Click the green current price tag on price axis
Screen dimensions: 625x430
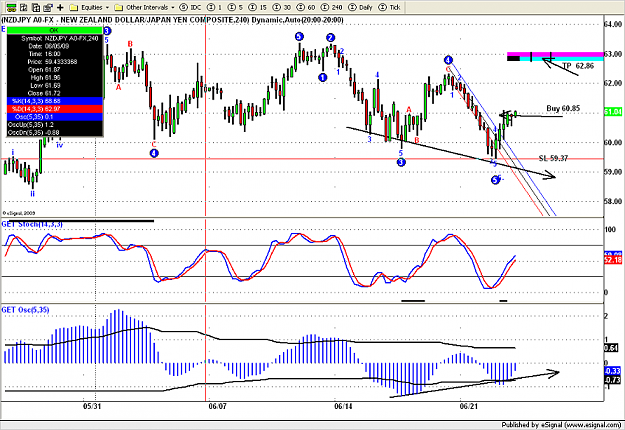click(x=613, y=112)
